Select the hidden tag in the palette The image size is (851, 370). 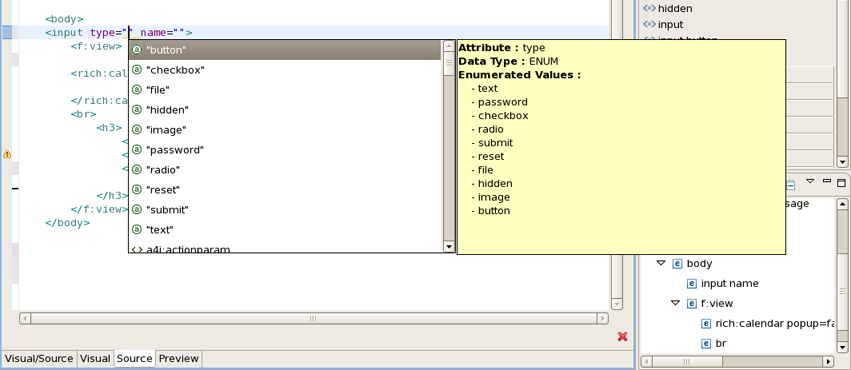[668, 8]
